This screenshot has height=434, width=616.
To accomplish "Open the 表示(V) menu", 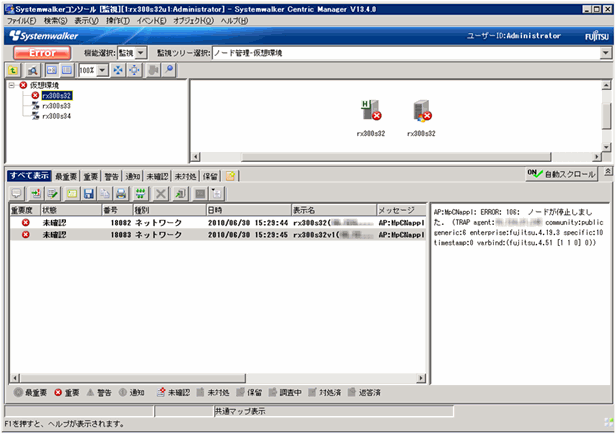I will [86, 21].
